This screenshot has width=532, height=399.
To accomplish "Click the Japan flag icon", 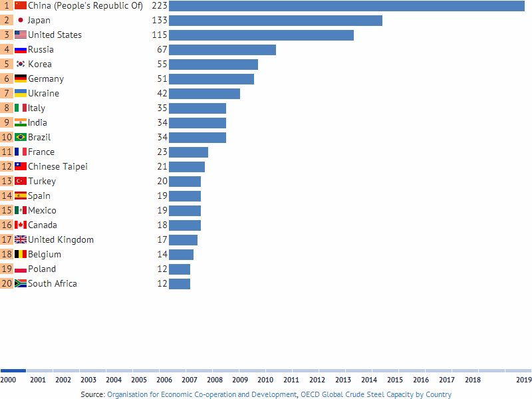I will pos(20,20).
